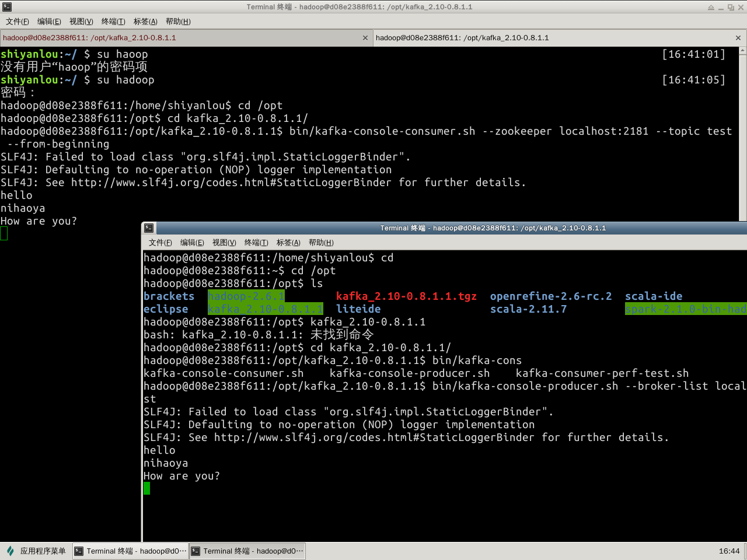Click 'nihaoya' line in back terminal
The image size is (747, 560).
click(23, 208)
